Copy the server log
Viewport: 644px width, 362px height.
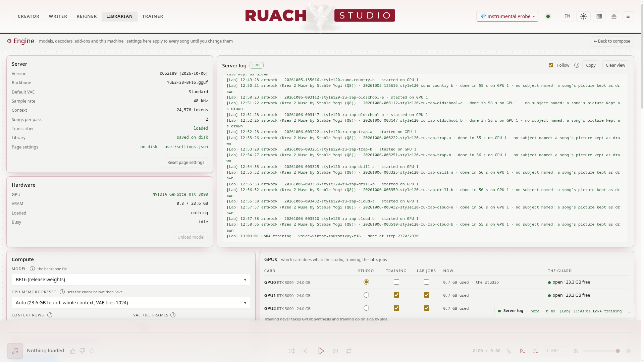tap(591, 65)
